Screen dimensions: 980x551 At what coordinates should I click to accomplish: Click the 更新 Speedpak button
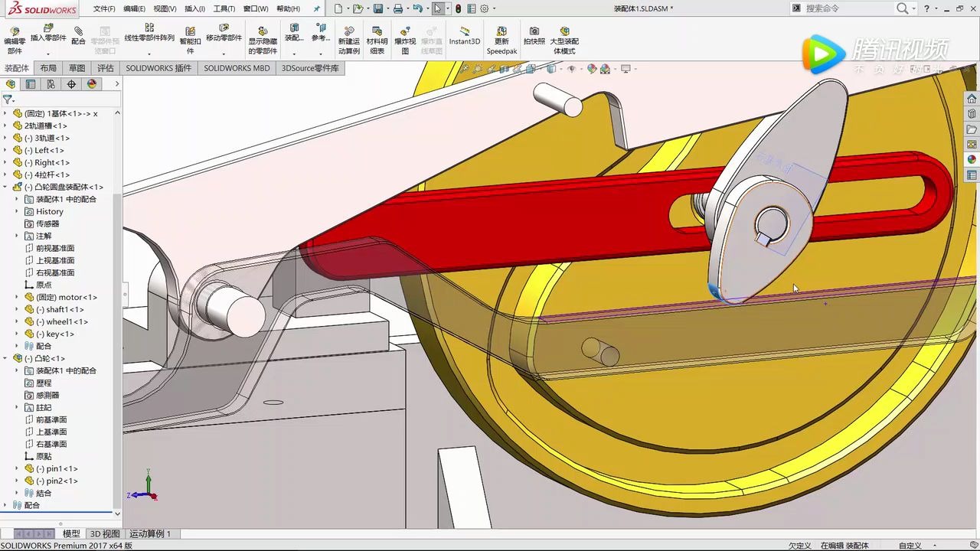[501, 38]
